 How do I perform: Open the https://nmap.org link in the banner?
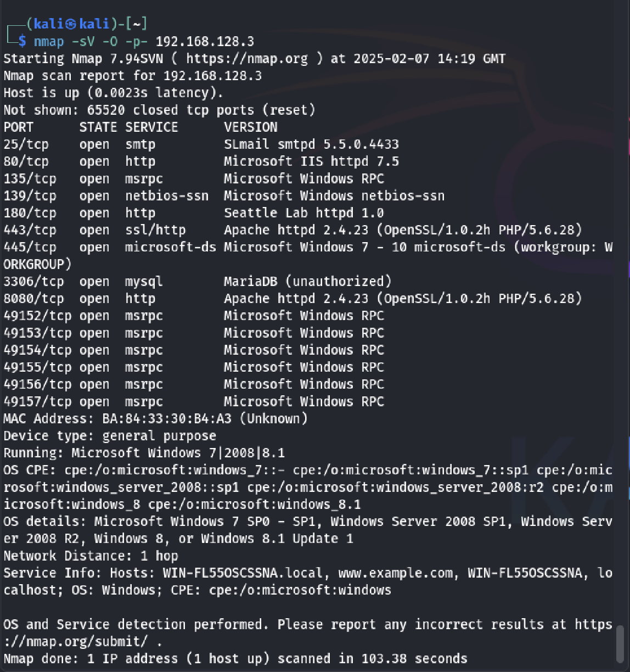click(247, 58)
